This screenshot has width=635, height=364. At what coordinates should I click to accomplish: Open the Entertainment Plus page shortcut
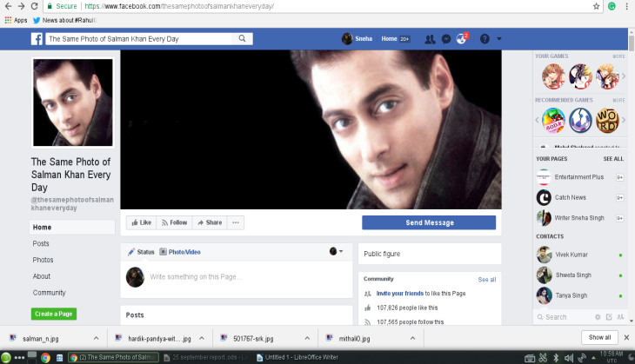tap(579, 177)
